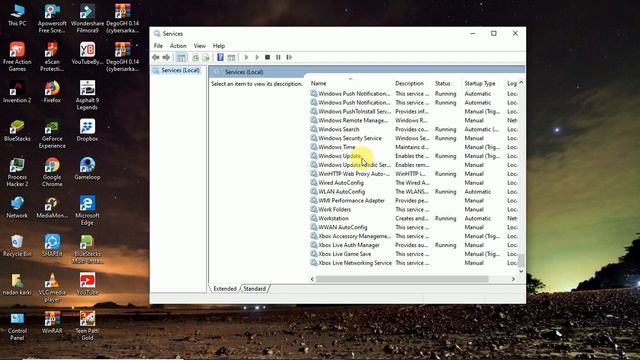Click the Recycle Bin desktop icon
The height and width of the screenshot is (360, 640).
pos(17,245)
